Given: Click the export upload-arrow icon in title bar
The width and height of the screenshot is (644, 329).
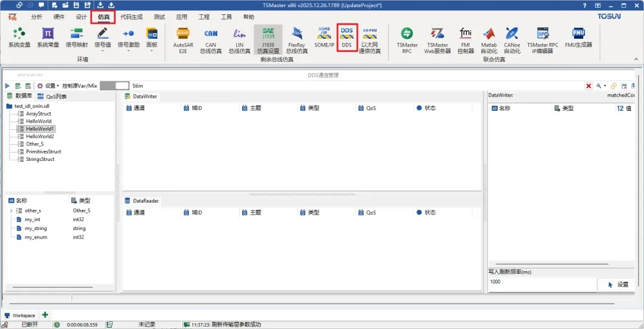Looking at the screenshot, I should tap(111, 5).
